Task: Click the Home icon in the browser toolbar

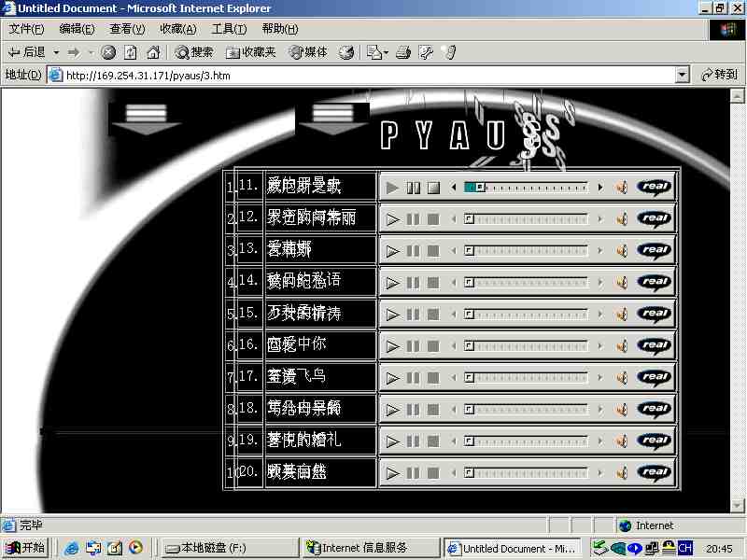Action: (x=153, y=52)
